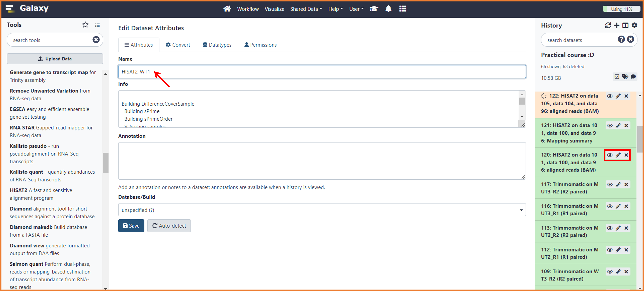Screen dimensions: 644x291
Task: Toggle dataset selection checkbox in history
Action: pos(617,77)
